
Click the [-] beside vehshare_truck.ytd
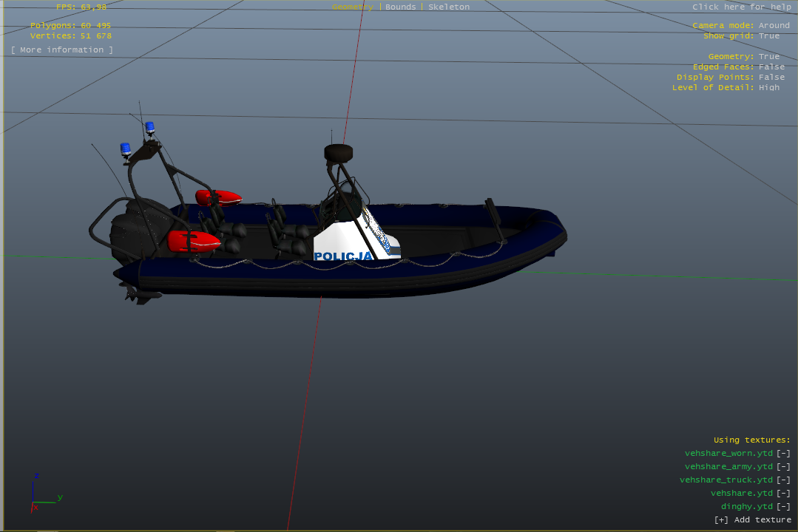coord(783,480)
